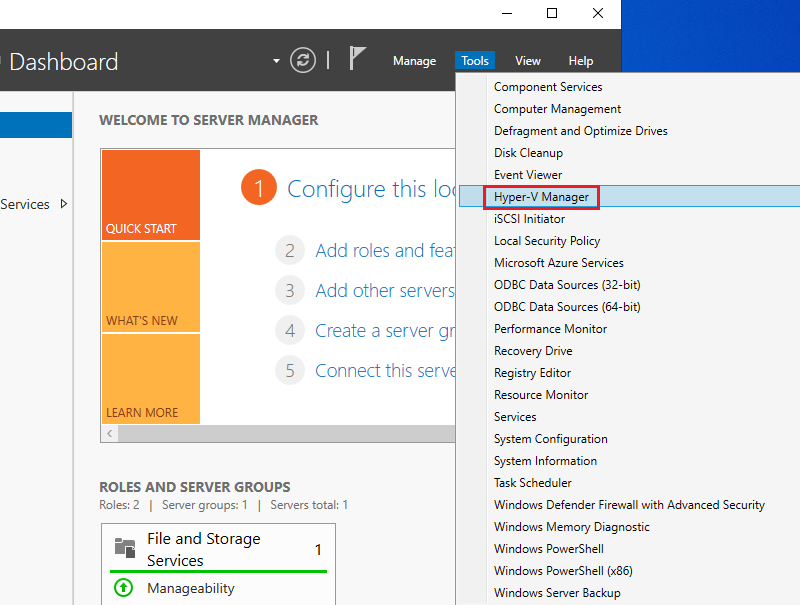The image size is (800, 605).
Task: Click the scroll-left arrow under the welcome tile
Action: pos(109,433)
